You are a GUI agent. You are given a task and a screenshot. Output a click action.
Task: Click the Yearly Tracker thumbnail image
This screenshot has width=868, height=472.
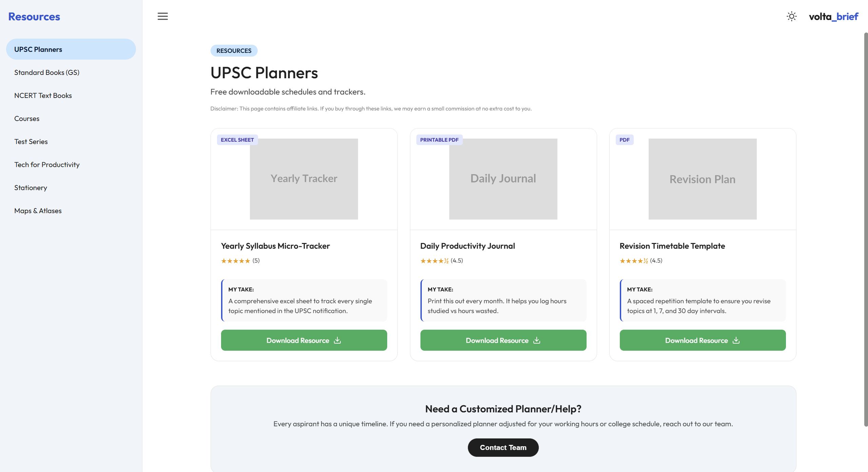304,179
